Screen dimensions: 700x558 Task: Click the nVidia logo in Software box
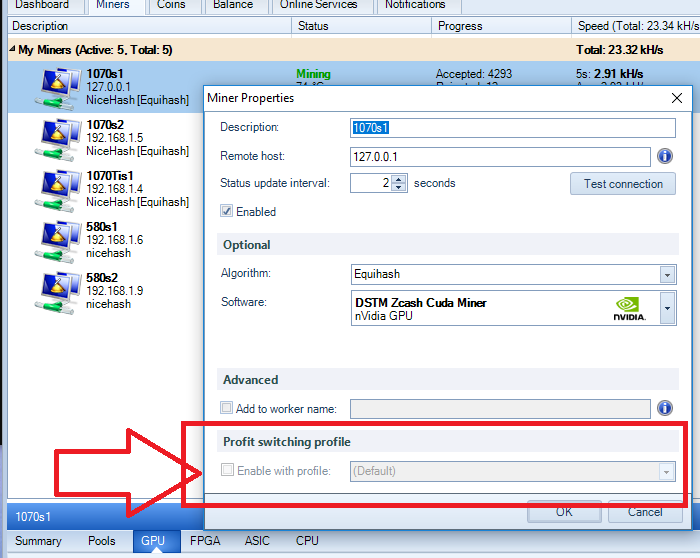[629, 309]
